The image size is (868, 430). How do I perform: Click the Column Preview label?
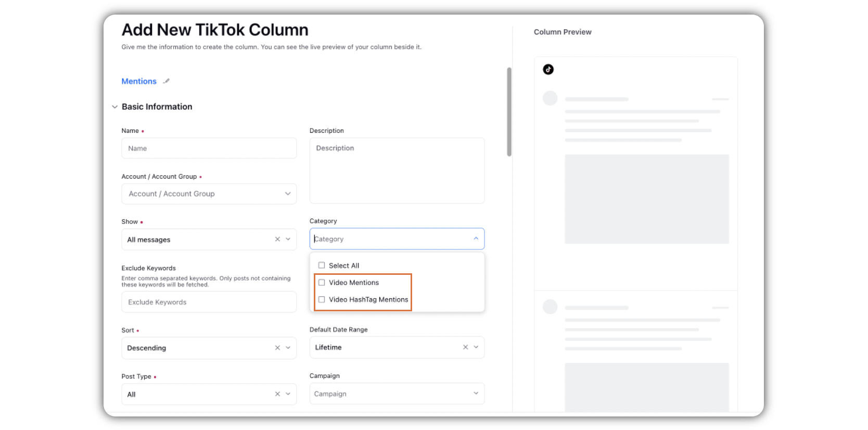pyautogui.click(x=563, y=32)
